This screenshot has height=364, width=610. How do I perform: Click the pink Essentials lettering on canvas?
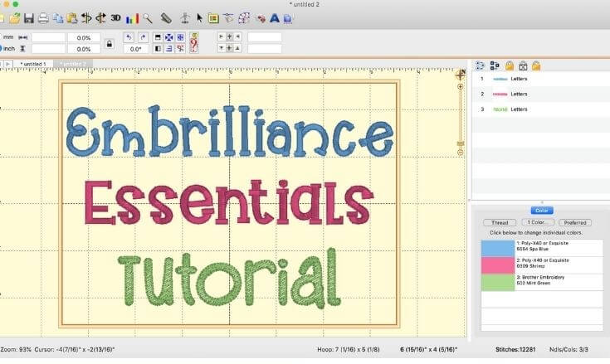click(x=229, y=202)
